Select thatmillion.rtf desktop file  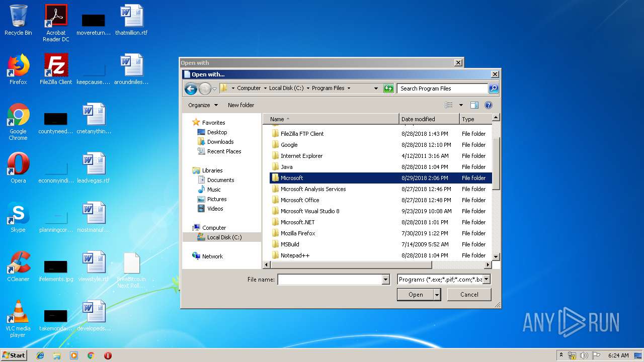pos(131,21)
